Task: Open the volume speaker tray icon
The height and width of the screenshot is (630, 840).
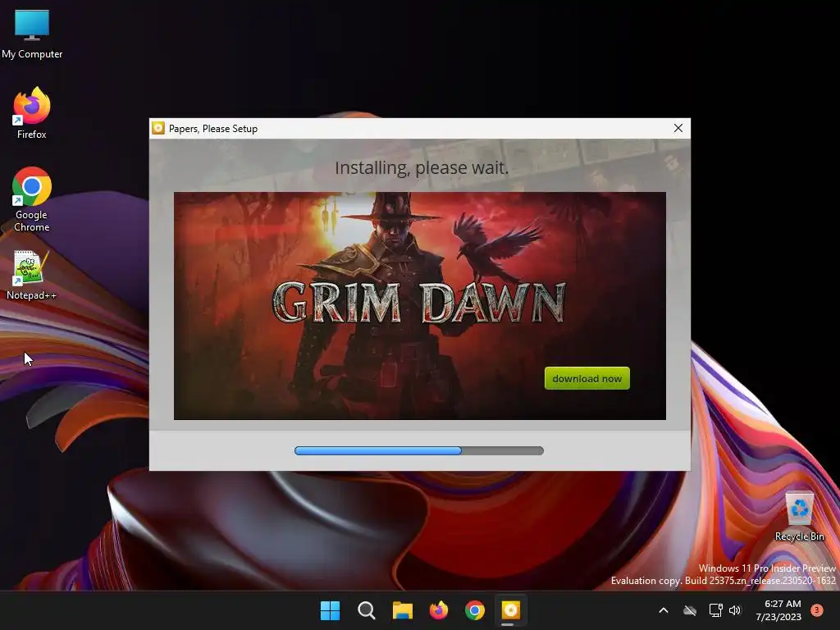Action: [735, 610]
